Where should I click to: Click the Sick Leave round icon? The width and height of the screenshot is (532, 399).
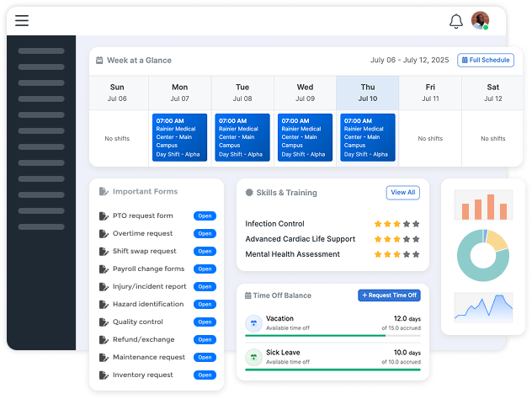click(253, 357)
